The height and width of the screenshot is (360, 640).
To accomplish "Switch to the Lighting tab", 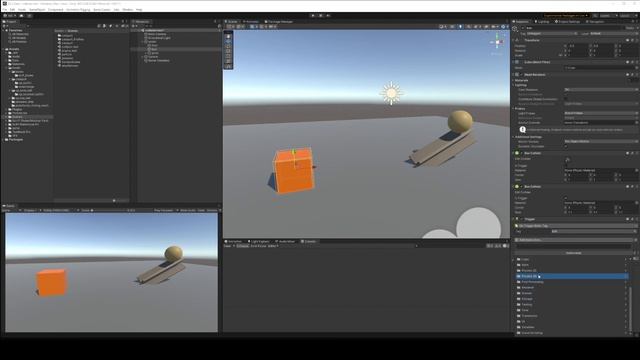I will point(542,22).
